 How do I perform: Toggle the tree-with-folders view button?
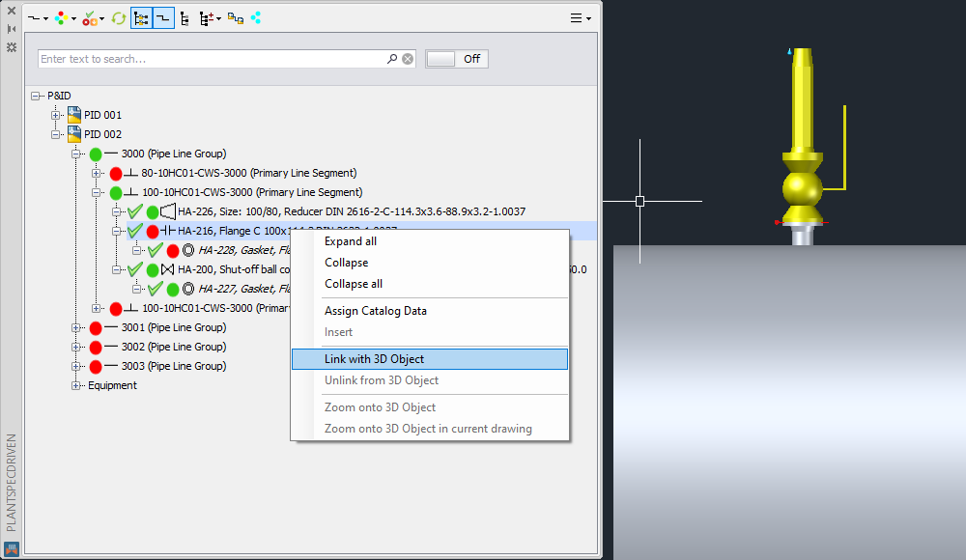pos(142,18)
